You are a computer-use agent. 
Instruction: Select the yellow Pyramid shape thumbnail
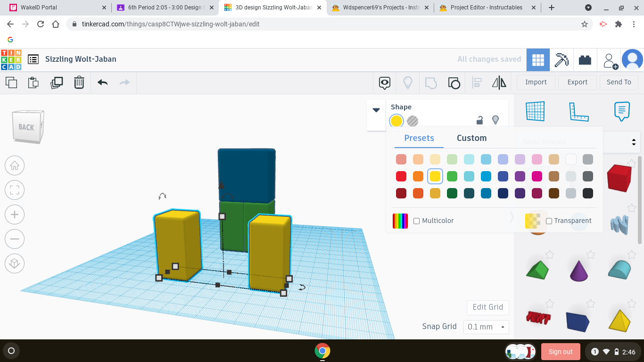click(619, 320)
